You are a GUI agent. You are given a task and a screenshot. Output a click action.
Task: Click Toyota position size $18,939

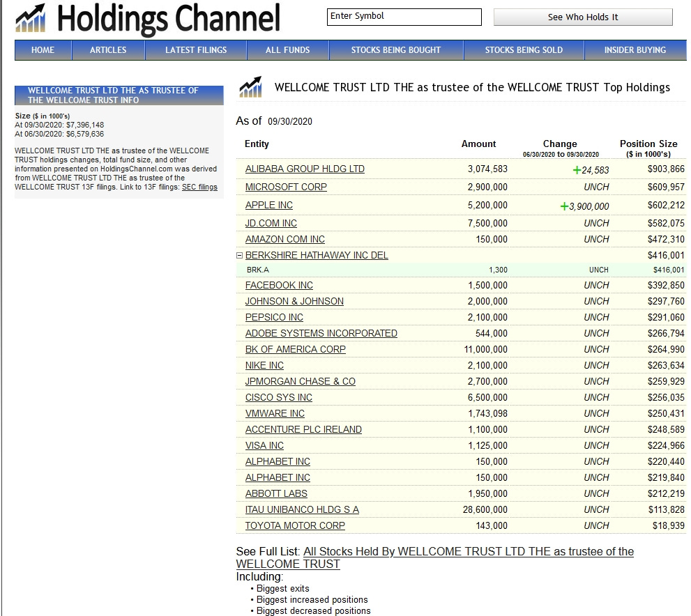(x=669, y=525)
